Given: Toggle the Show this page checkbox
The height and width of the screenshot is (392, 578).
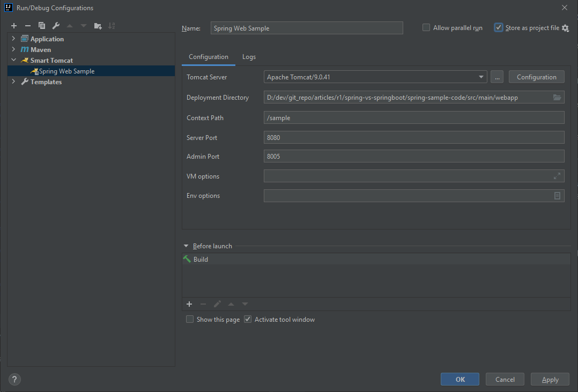Looking at the screenshot, I should pyautogui.click(x=190, y=320).
